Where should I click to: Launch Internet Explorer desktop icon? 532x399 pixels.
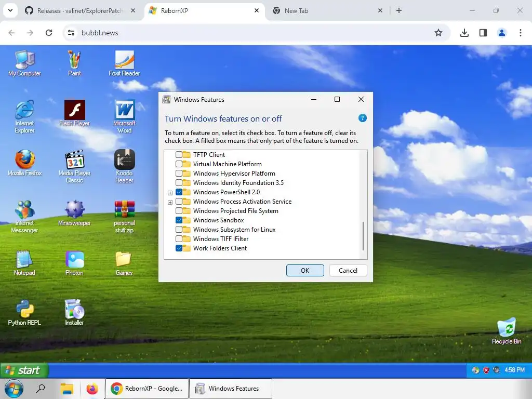[24, 117]
